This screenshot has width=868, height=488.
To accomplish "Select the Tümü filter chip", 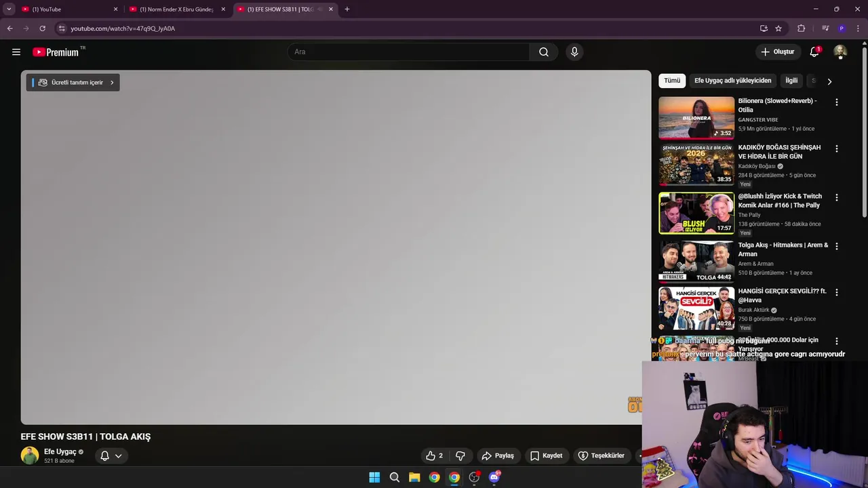I will click(x=672, y=81).
